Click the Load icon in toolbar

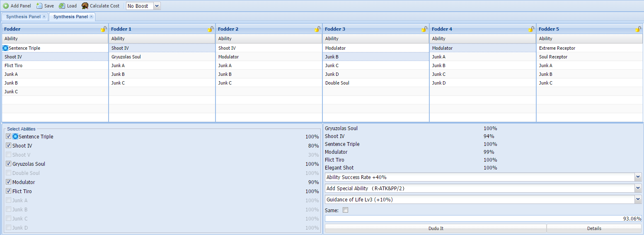[x=62, y=6]
